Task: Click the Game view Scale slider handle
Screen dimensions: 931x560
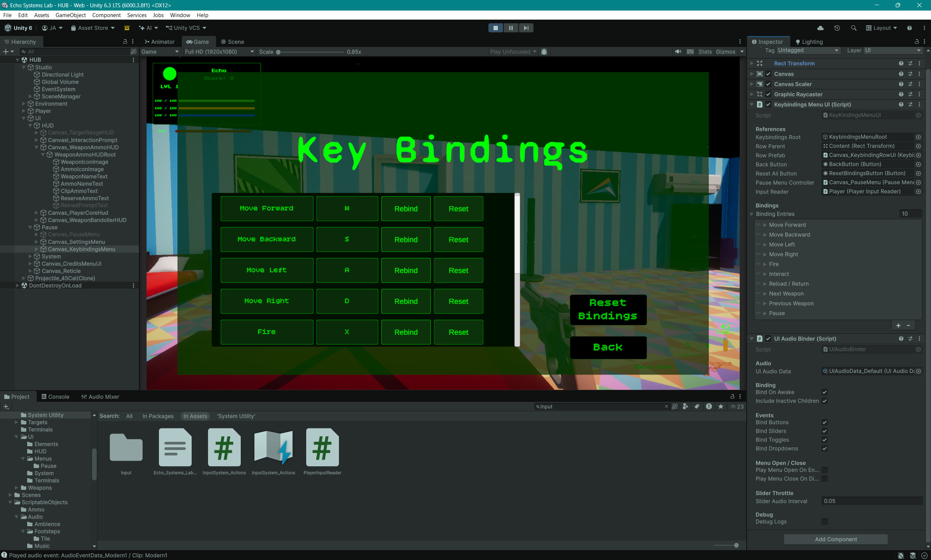Action: [x=278, y=52]
